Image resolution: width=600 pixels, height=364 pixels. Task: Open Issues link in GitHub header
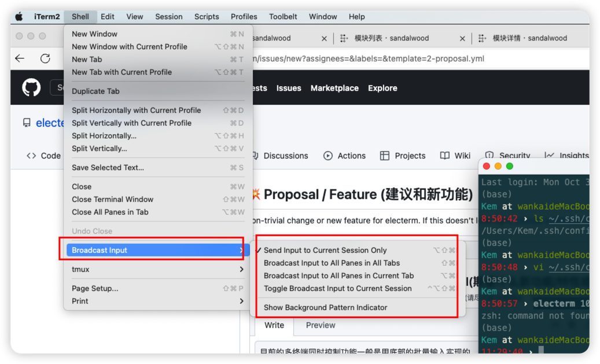point(289,88)
